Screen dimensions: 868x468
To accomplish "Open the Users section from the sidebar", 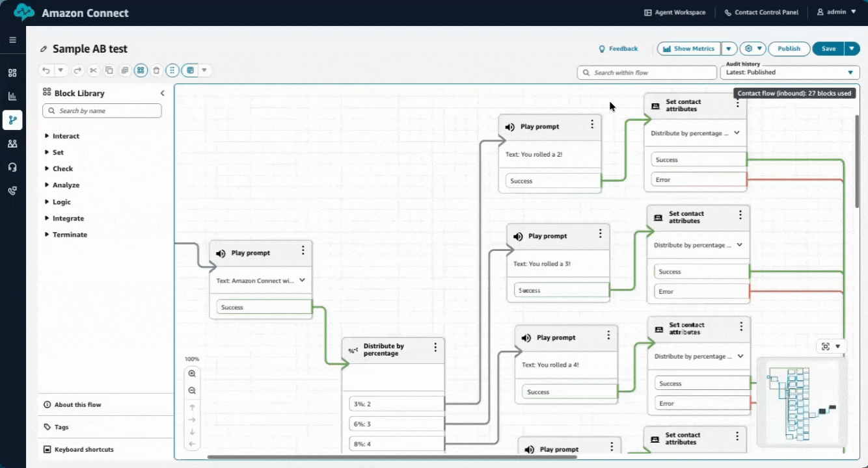I will point(12,144).
